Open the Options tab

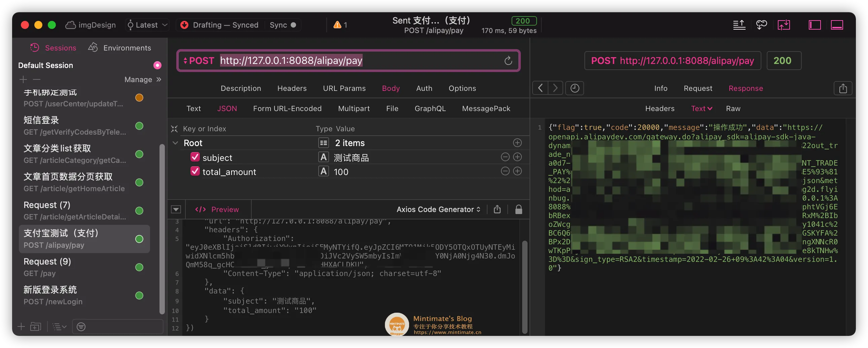click(x=462, y=89)
